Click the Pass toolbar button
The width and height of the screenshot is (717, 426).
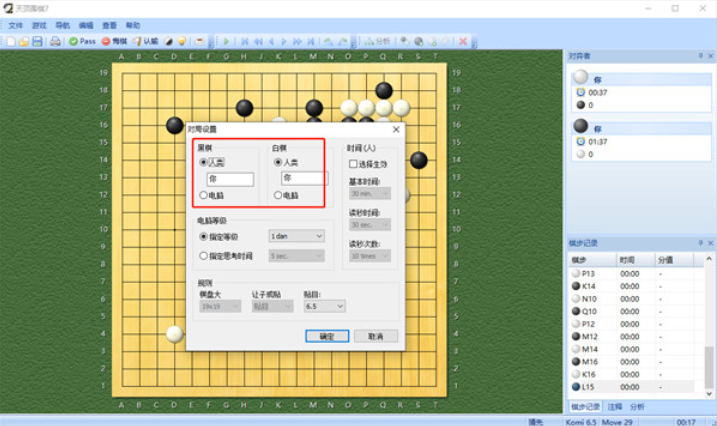pyautogui.click(x=82, y=41)
